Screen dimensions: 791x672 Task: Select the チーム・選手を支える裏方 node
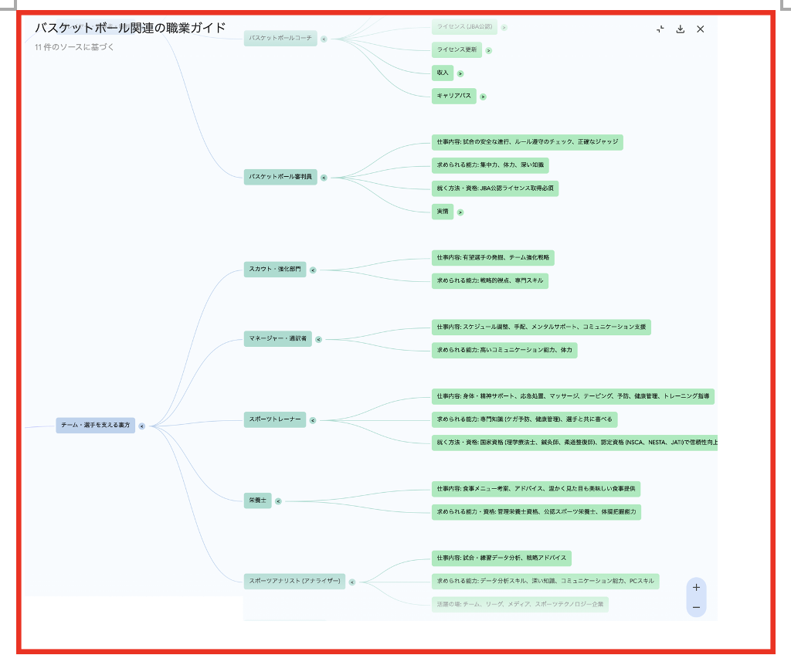(95, 426)
